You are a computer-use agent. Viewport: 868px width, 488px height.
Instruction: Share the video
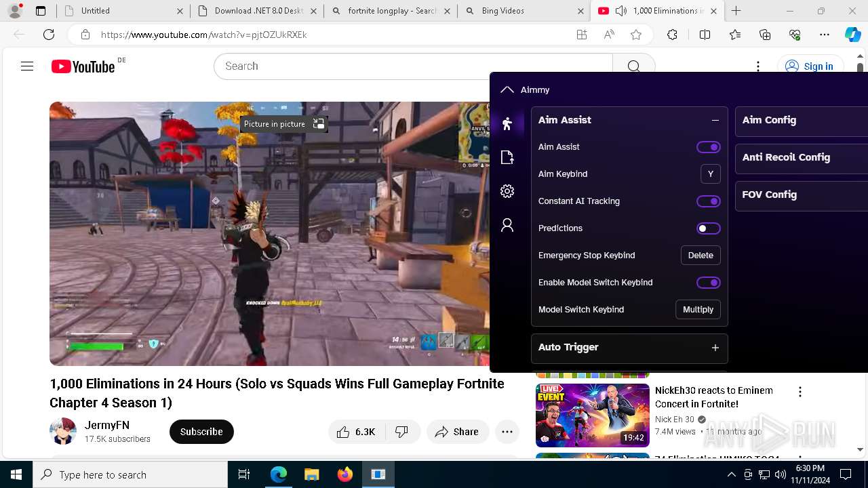pyautogui.click(x=458, y=432)
